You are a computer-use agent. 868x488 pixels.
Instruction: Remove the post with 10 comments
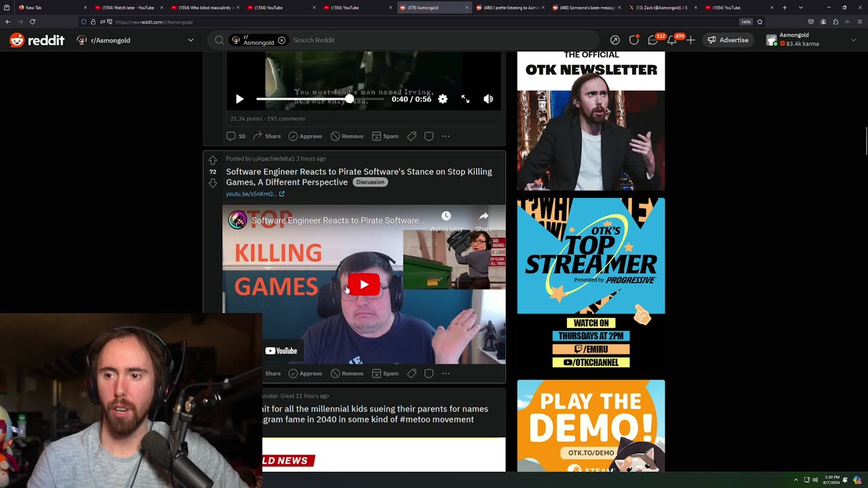pyautogui.click(x=347, y=136)
